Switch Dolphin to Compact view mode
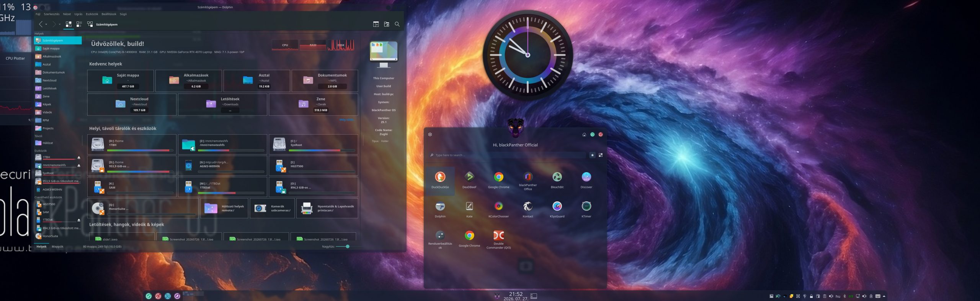 click(x=79, y=24)
